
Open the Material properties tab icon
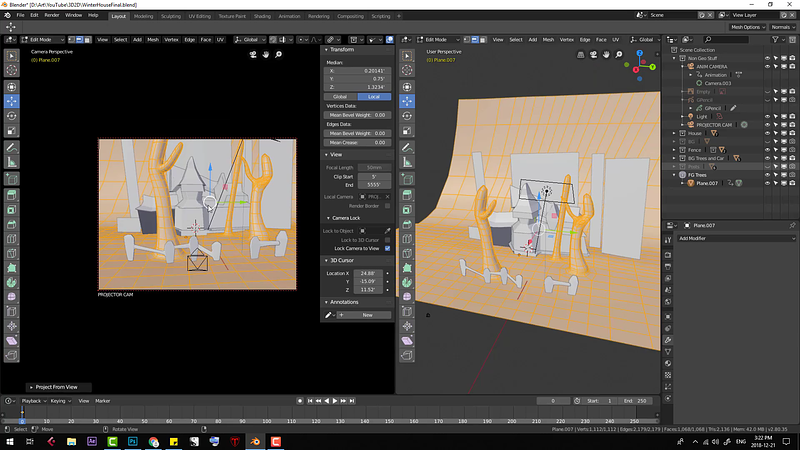(668, 363)
